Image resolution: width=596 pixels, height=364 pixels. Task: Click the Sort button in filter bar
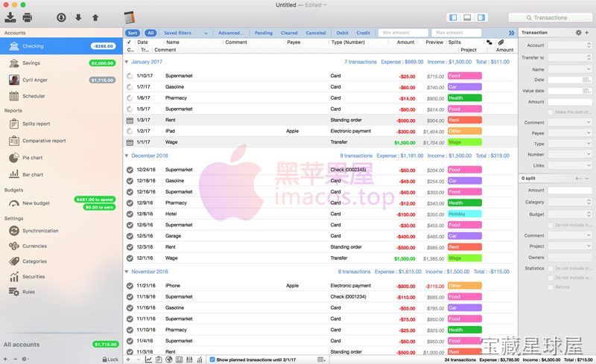(x=133, y=33)
